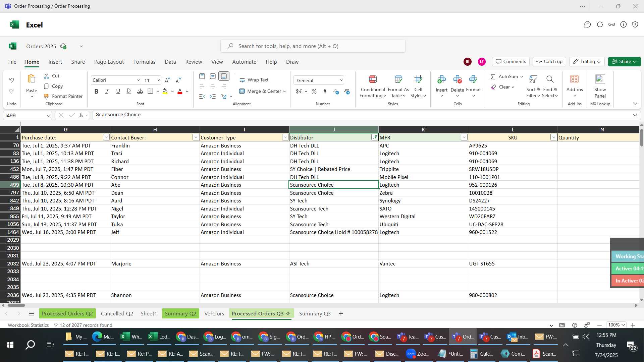Decrease font size with the smaller A icon
Screen dimensions: 644x362
click(178, 80)
